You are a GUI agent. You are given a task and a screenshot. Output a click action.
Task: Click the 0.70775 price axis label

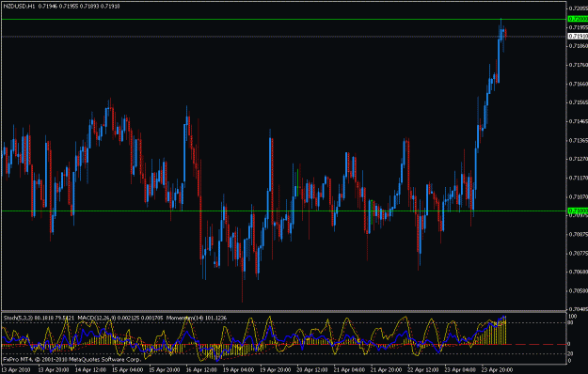[x=579, y=254]
